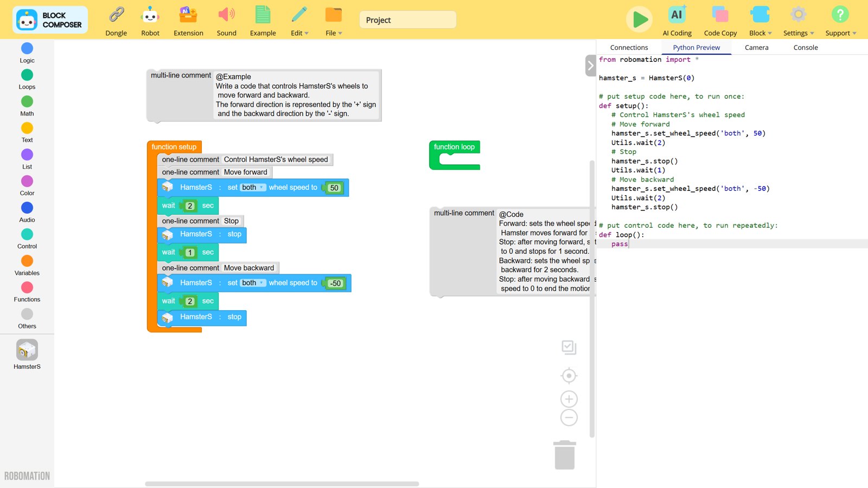
Task: Select the Variables block category
Action: pyautogui.click(x=27, y=265)
